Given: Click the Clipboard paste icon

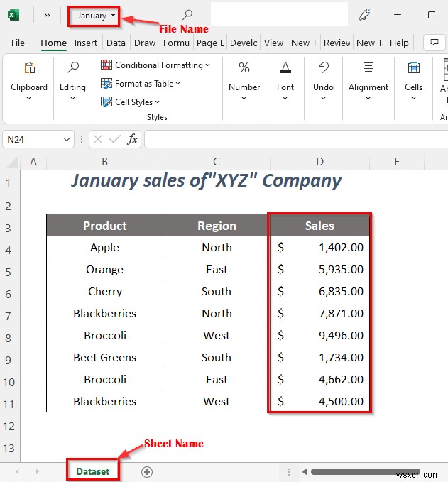Looking at the screenshot, I should [x=30, y=67].
